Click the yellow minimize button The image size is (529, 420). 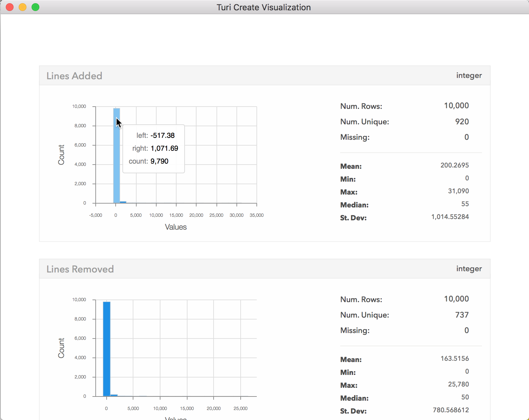tap(23, 7)
